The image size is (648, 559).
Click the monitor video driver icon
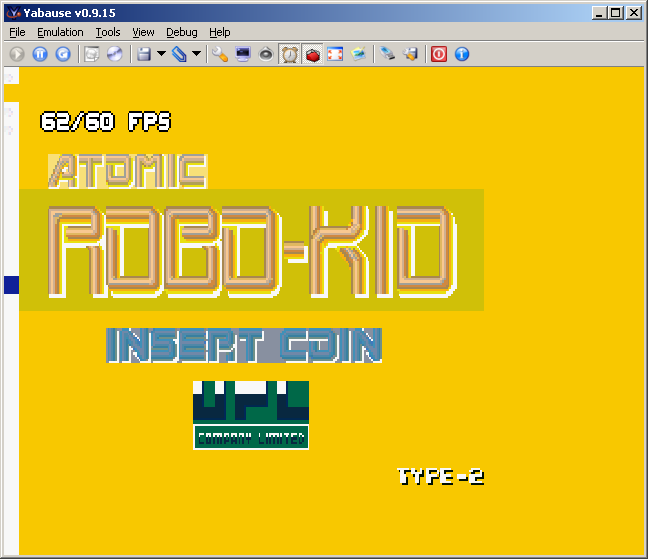[x=243, y=54]
